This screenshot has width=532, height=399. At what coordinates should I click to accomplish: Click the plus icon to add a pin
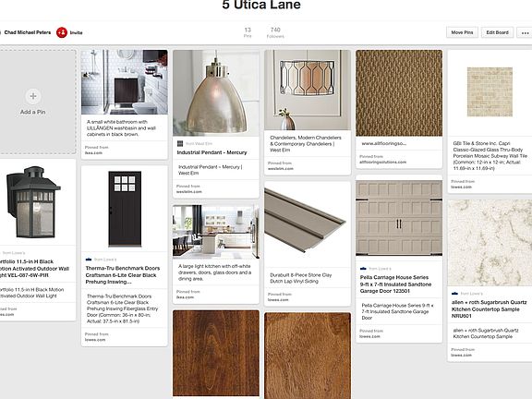tap(33, 96)
